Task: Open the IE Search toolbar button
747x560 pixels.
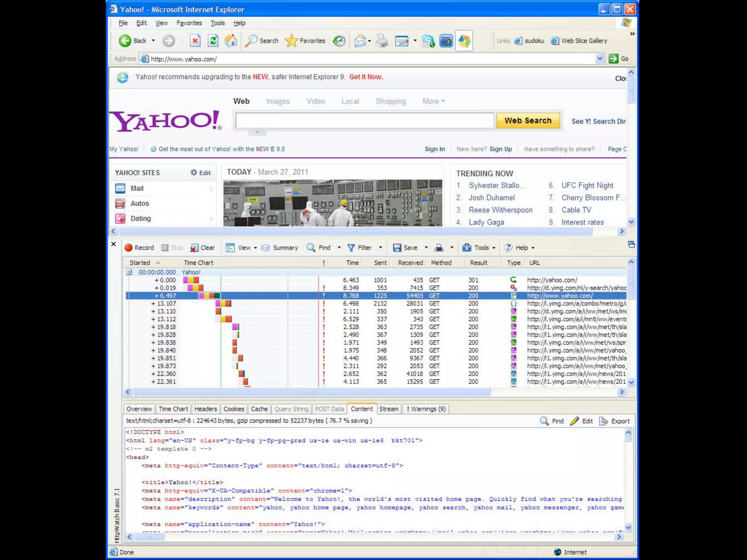Action: tap(262, 41)
